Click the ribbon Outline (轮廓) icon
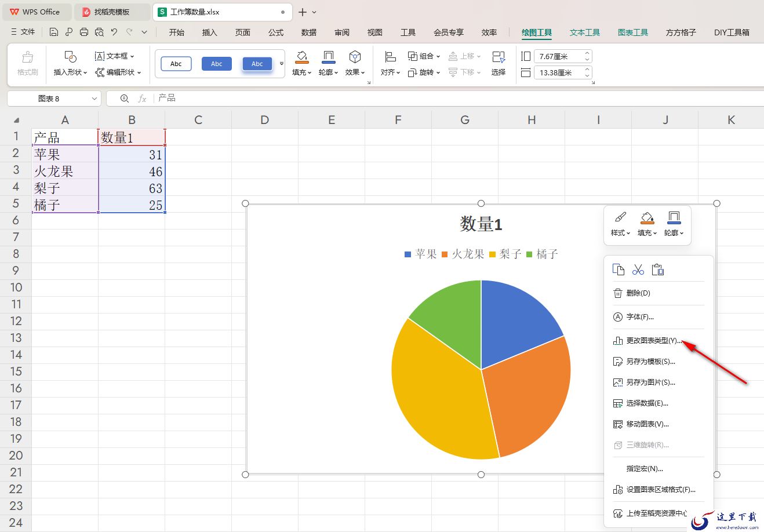Screen dimensions: 764x532 click(328, 57)
